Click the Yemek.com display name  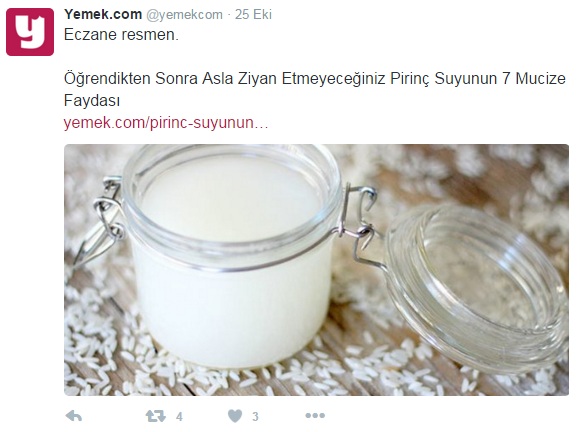point(103,14)
